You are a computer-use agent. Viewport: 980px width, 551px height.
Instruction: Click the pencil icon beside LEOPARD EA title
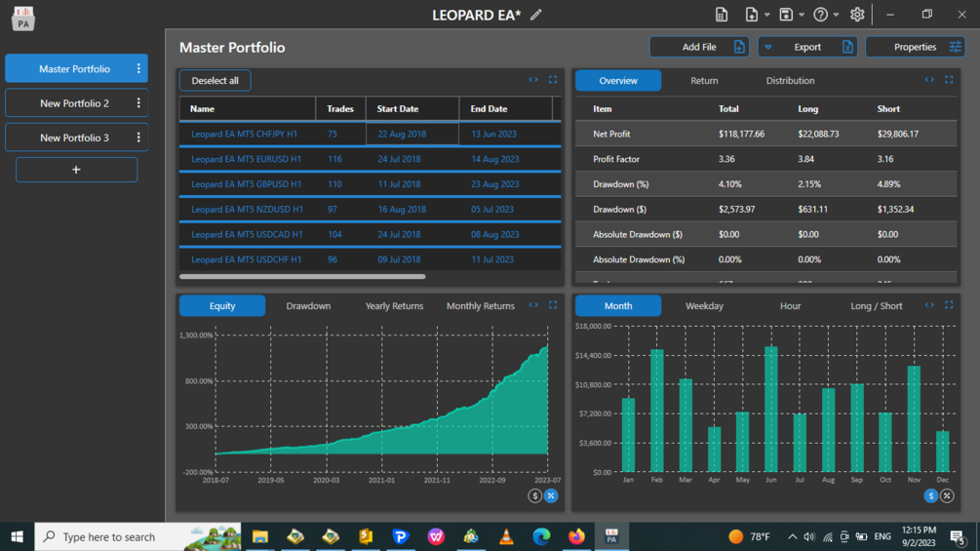535,15
